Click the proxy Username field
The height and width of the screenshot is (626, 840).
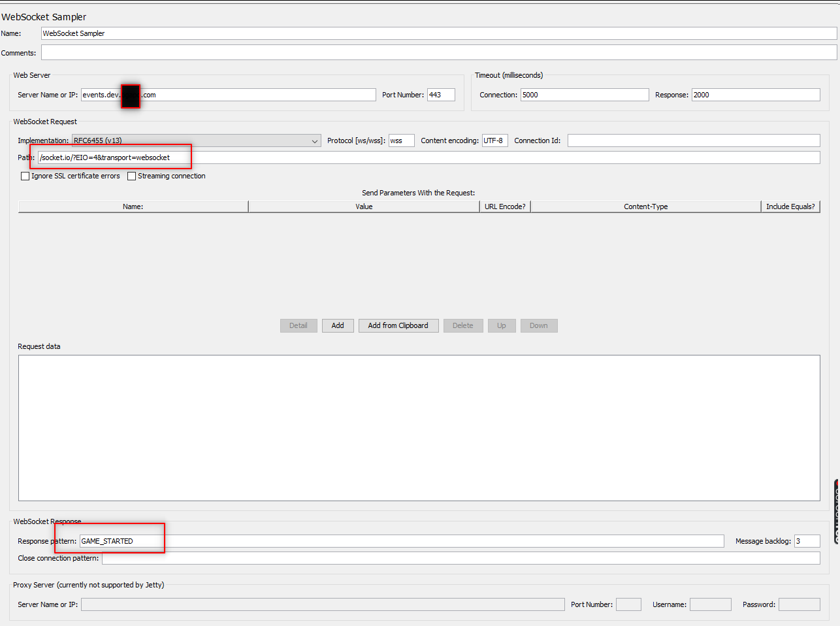click(x=711, y=604)
